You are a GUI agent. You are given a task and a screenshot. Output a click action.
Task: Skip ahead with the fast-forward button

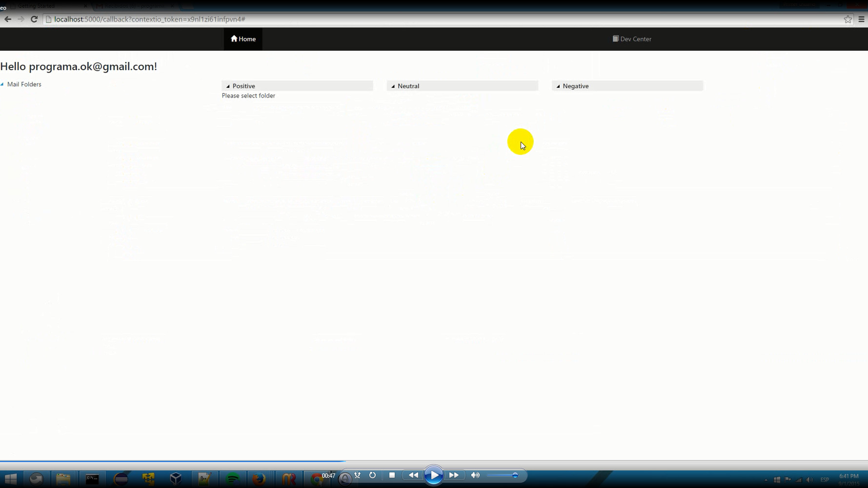(454, 475)
